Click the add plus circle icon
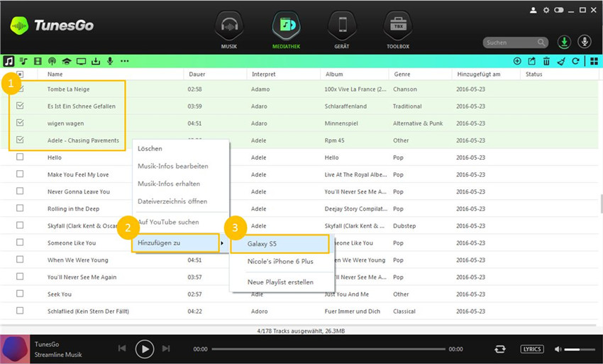This screenshot has height=364, width=603. (x=517, y=61)
